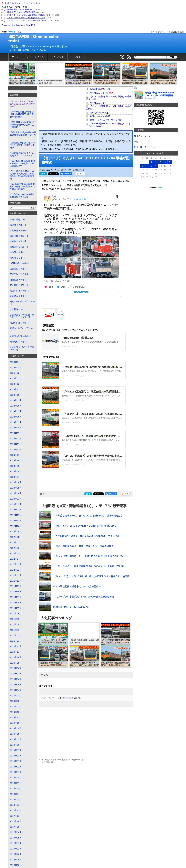186x868 pixels.
Task: Open the RSS feed icon in navigation bar
Action: tap(129, 57)
